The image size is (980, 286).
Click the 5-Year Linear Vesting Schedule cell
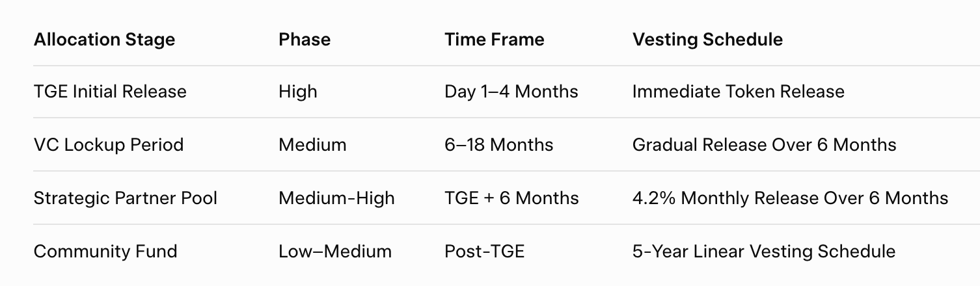(x=763, y=252)
